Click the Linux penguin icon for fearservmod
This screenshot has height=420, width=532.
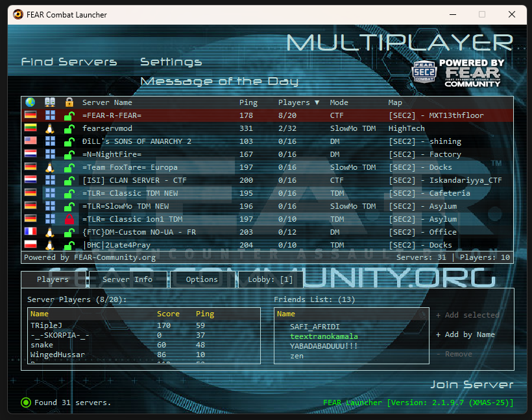(50, 128)
